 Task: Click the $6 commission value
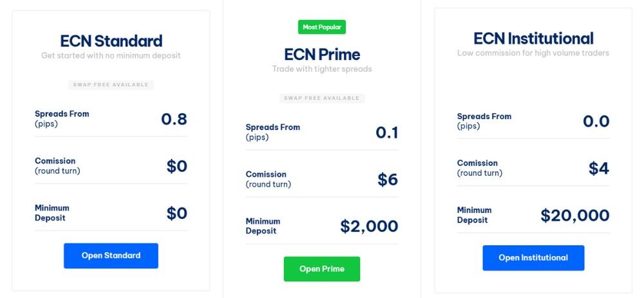(388, 180)
